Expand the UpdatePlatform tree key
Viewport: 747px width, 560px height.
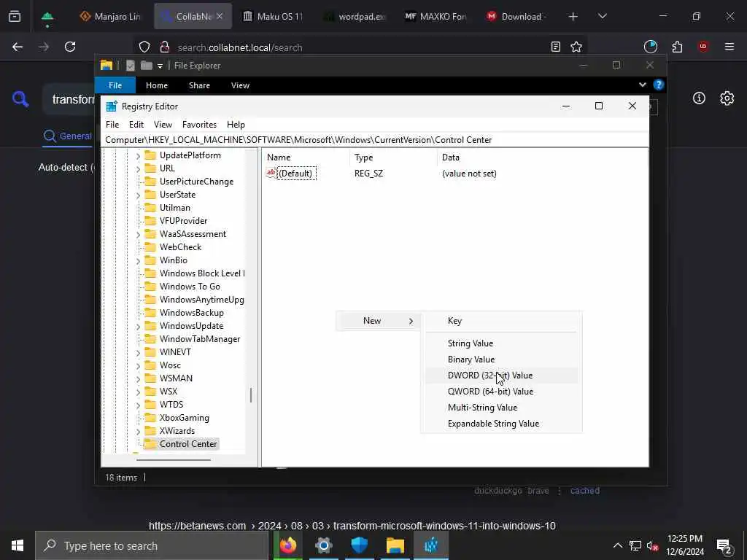pyautogui.click(x=138, y=156)
